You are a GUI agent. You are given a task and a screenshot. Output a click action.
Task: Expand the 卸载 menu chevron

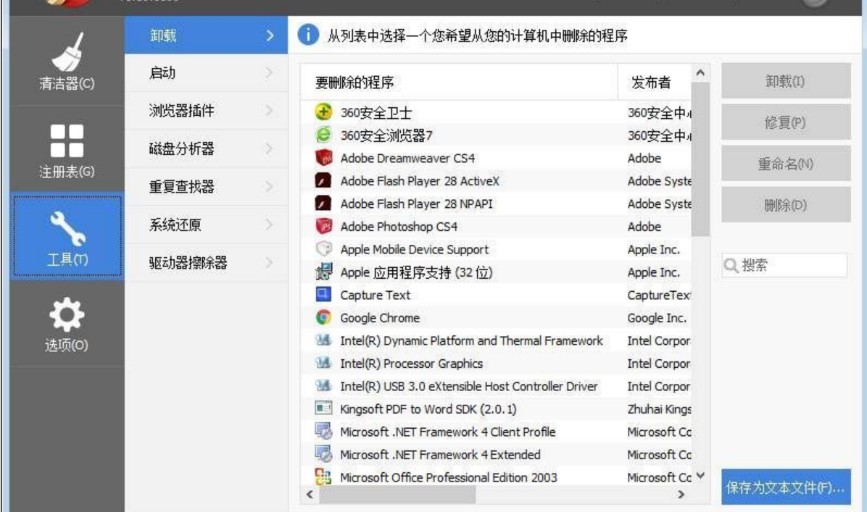click(x=270, y=35)
